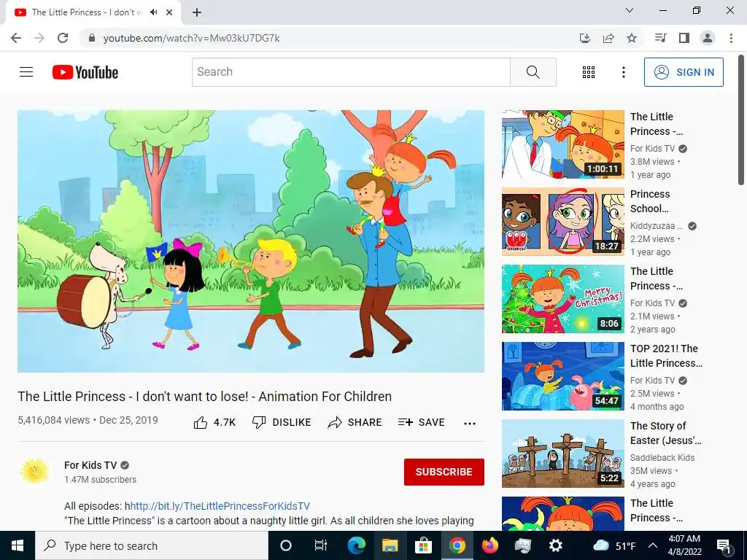Open the media control icon
The height and width of the screenshot is (560, 747).
click(661, 38)
